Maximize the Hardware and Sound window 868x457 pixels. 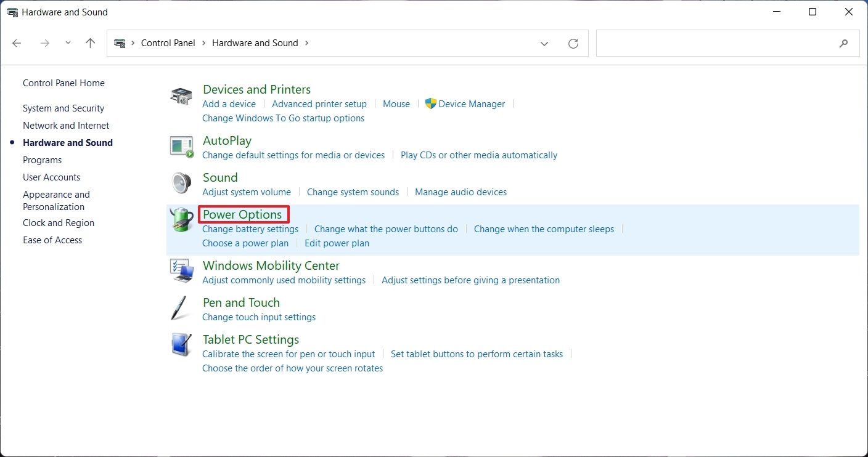(x=813, y=12)
